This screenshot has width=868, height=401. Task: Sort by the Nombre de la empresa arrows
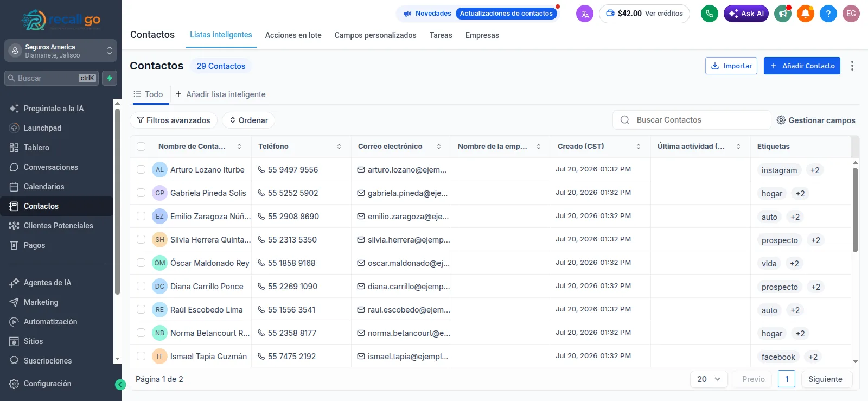click(539, 147)
